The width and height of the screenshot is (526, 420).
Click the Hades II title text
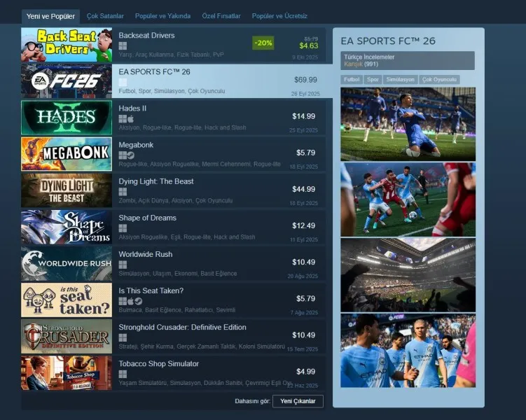pos(132,108)
